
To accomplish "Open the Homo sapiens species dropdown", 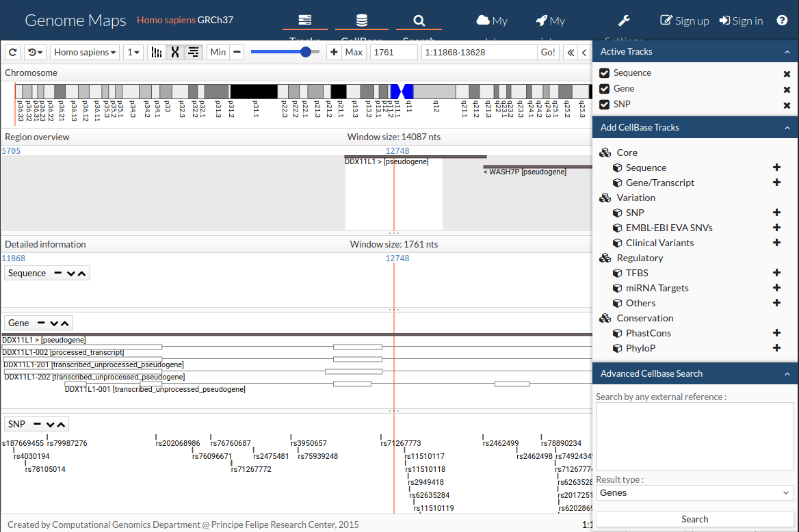I will point(85,52).
